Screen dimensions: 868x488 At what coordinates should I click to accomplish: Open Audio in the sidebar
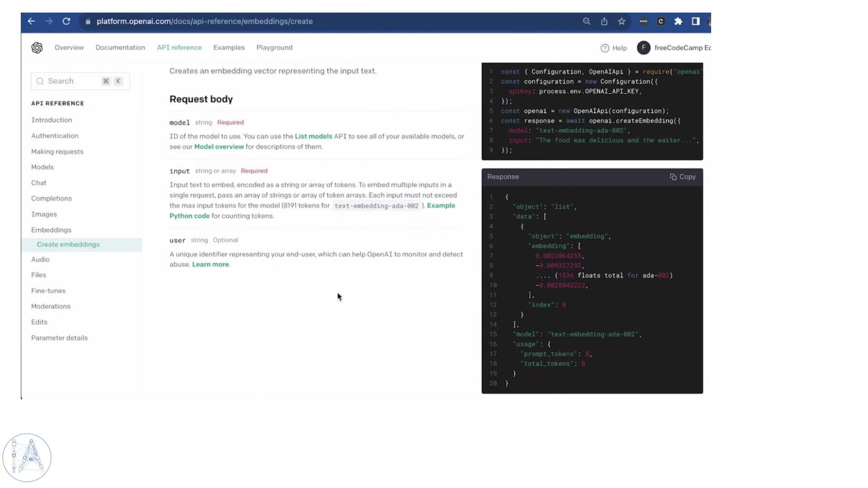pyautogui.click(x=40, y=259)
